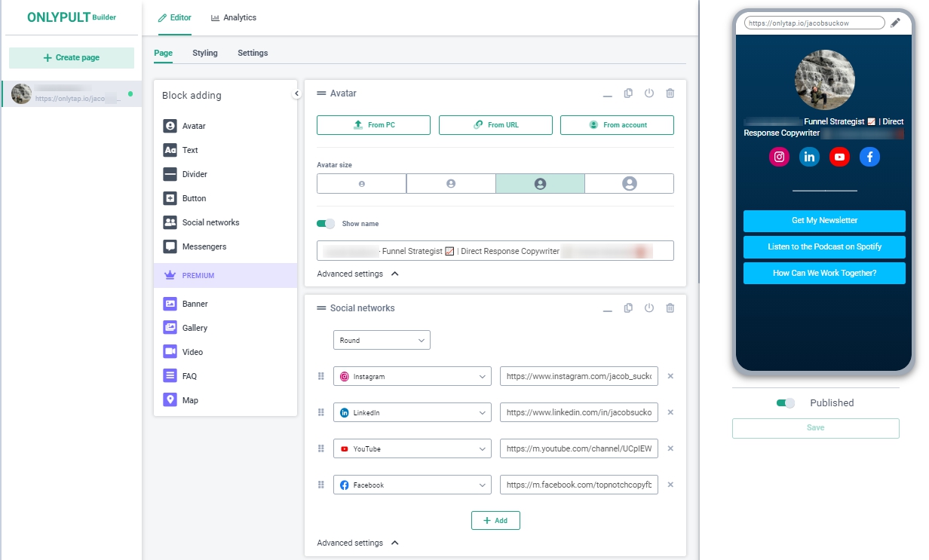This screenshot has height=560, width=929.
Task: Click the YouTube icon in phone preview
Action: 839,157
